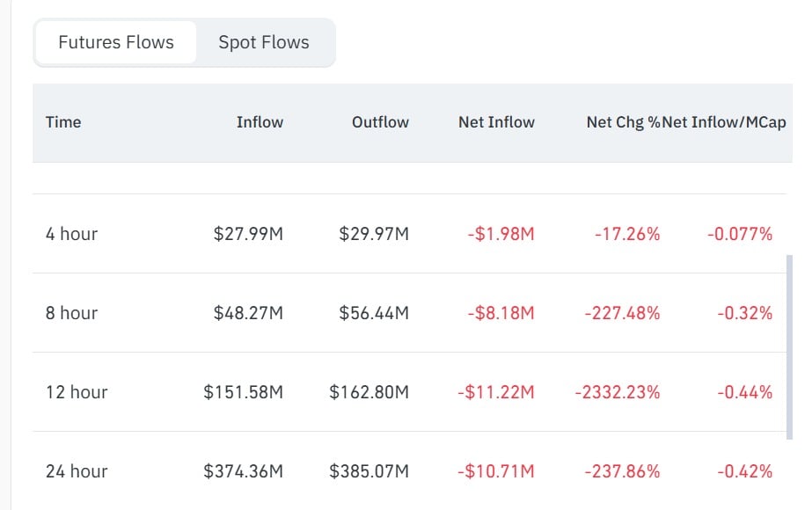
Task: Click the Inflow column header
Action: [260, 122]
